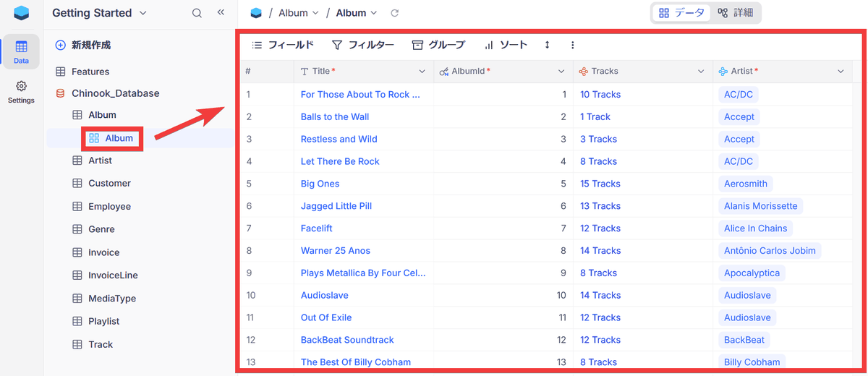Select Features in sidebar
Image resolution: width=868 pixels, height=376 pixels.
click(x=90, y=72)
